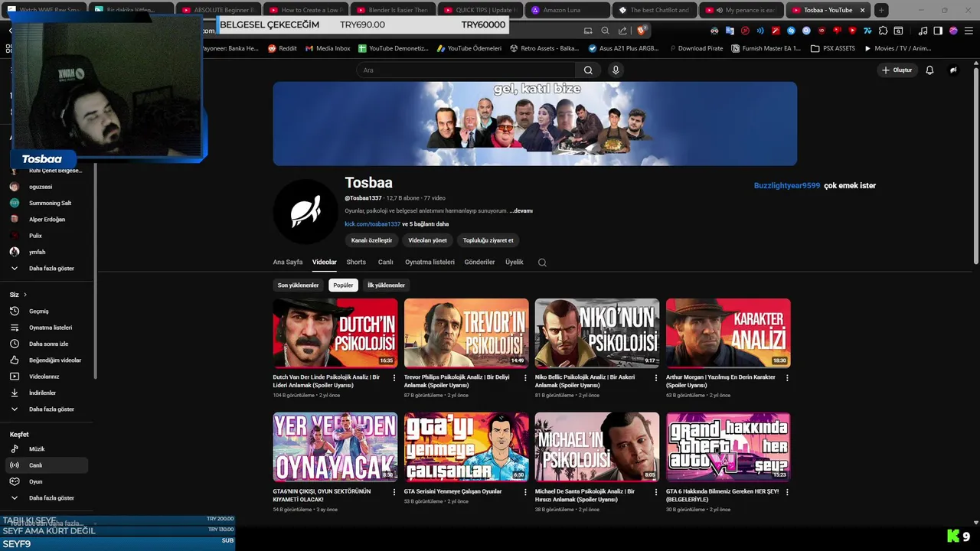980x551 pixels.
Task: Click the zoom magnifier icon in the address bar
Action: [x=605, y=31]
